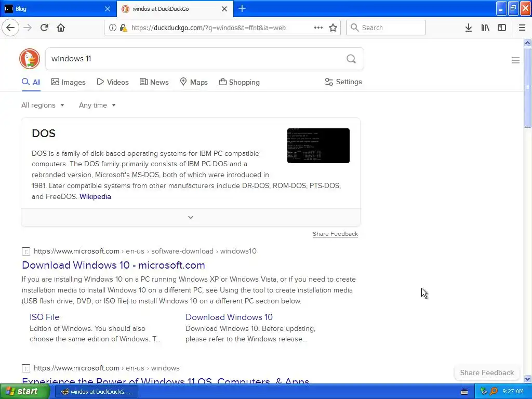This screenshot has height=399, width=532.
Task: Open the browser home page
Action: (x=61, y=28)
